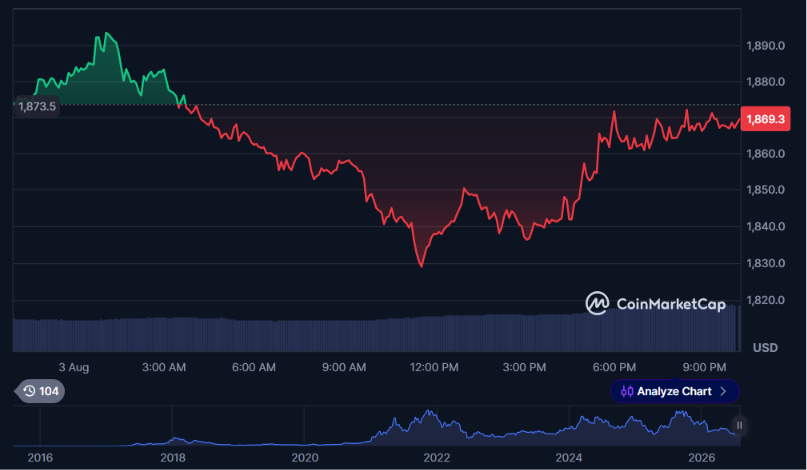The height and width of the screenshot is (470, 807).
Task: Click the 2021 peak in overview chart
Action: [428, 412]
